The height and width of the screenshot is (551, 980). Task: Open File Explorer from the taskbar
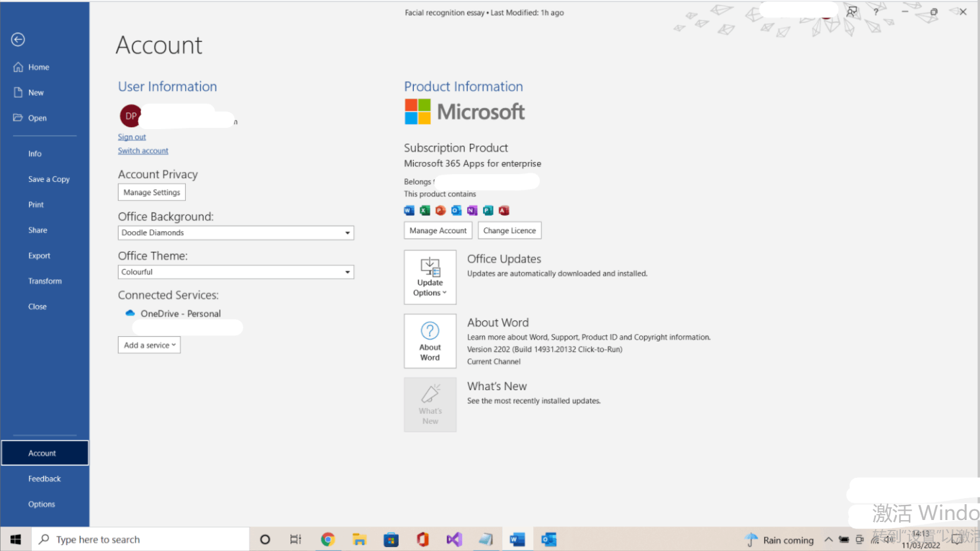click(359, 539)
